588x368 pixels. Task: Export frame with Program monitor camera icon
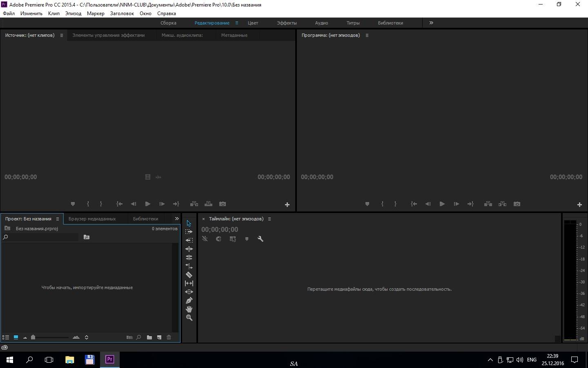click(517, 204)
